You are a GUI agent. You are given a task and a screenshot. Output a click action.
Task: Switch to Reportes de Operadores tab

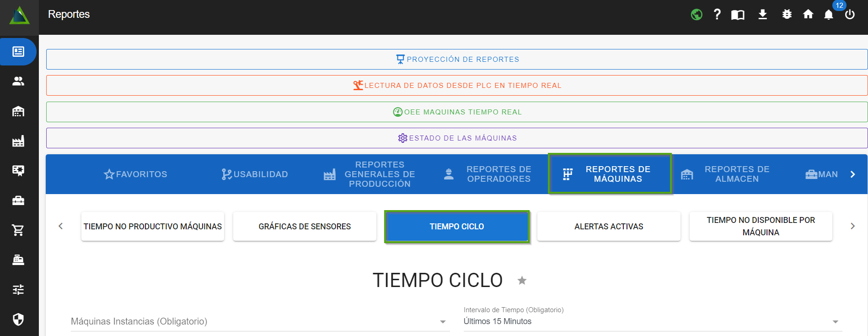pos(488,174)
